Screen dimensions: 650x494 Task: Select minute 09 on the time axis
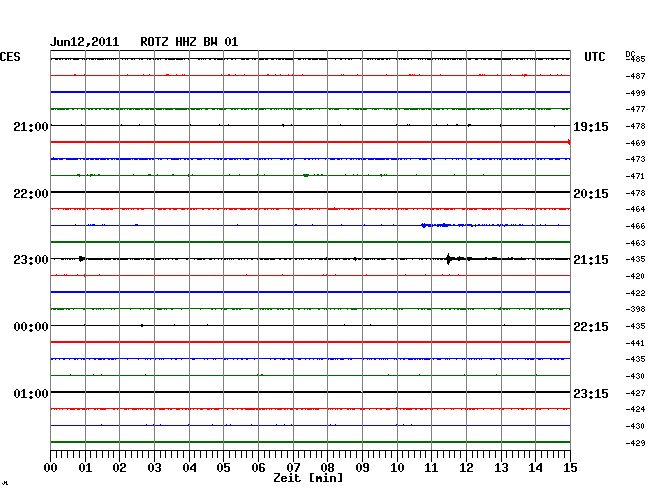click(362, 467)
